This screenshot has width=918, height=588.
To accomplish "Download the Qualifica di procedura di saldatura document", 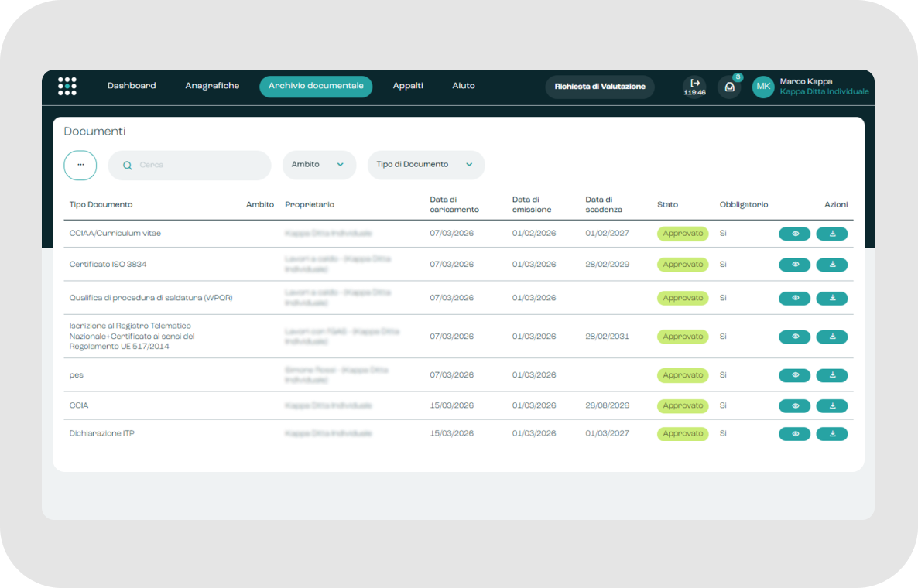I will tap(832, 299).
